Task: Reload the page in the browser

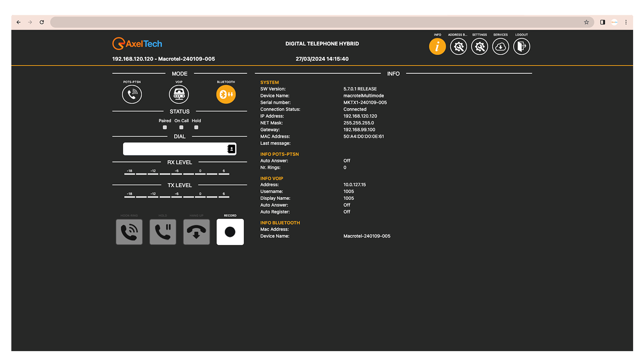Action: 42,22
